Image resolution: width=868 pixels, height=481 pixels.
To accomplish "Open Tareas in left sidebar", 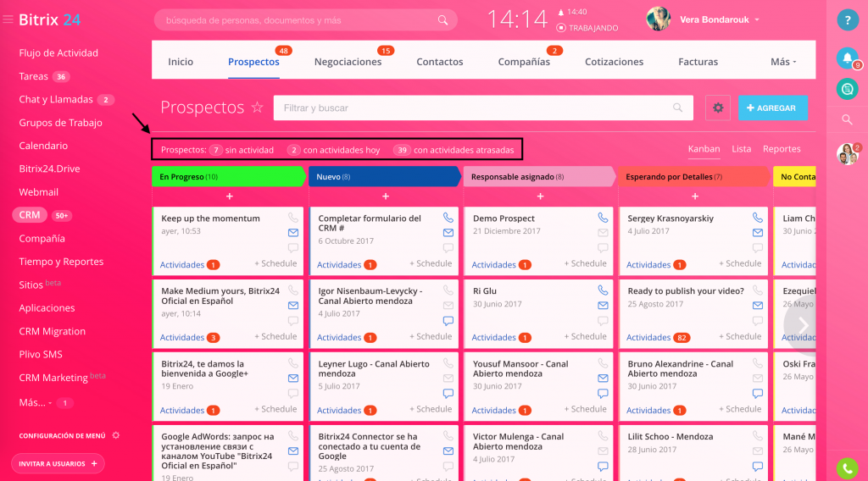I will coord(33,76).
